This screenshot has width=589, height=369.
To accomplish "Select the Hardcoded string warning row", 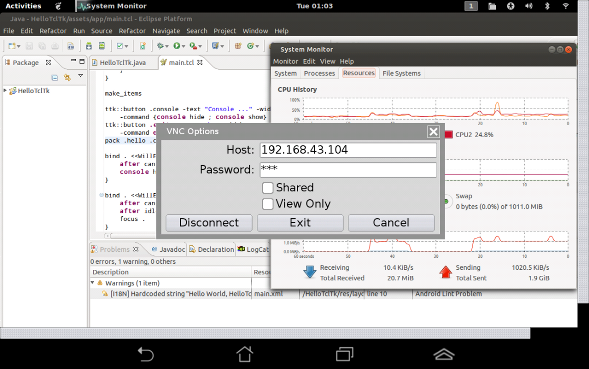I will pos(333,293).
